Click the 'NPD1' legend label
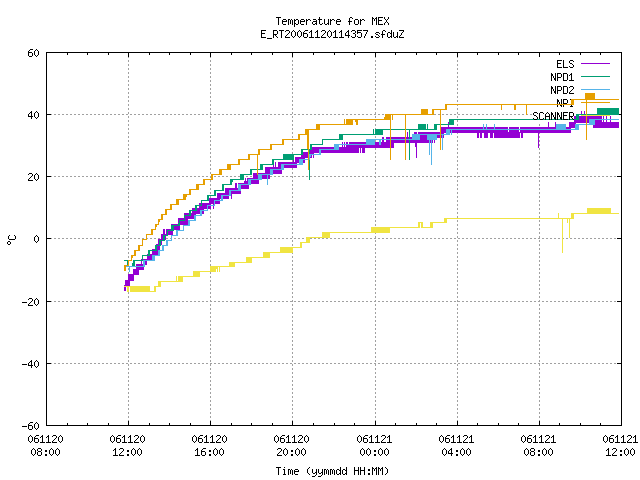The image size is (640, 480). [562, 77]
